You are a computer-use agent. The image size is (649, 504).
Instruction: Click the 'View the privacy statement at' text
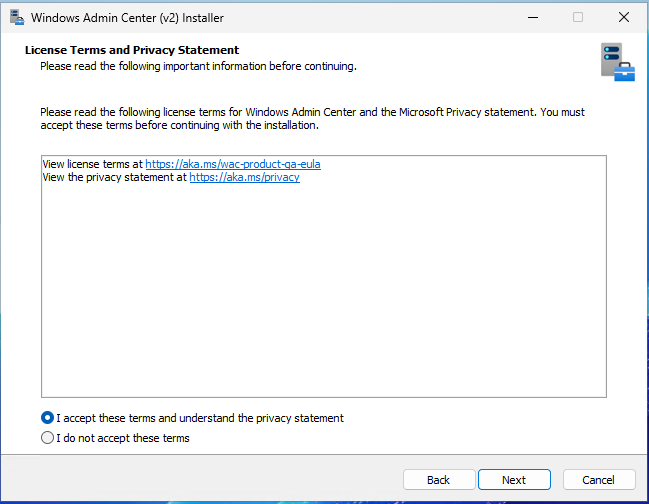pos(115,177)
